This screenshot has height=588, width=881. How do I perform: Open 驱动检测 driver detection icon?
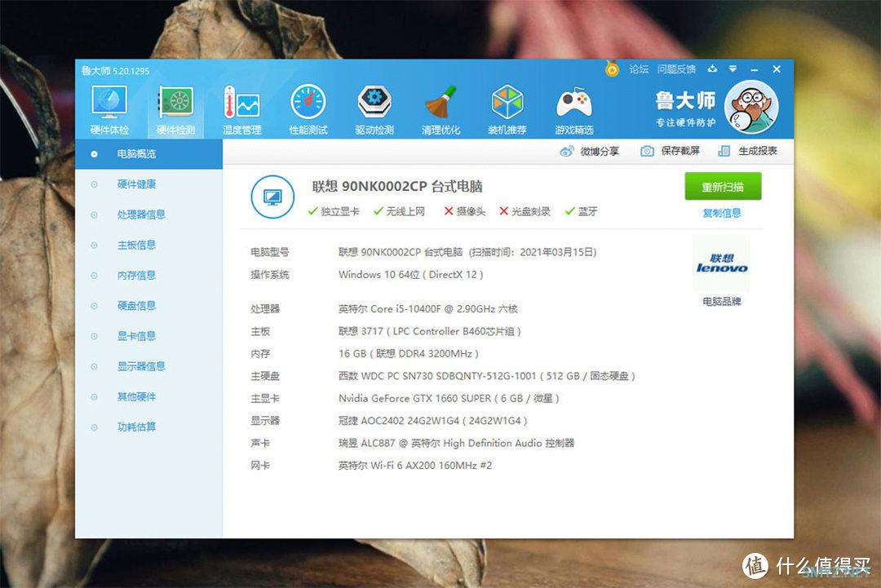click(x=374, y=110)
